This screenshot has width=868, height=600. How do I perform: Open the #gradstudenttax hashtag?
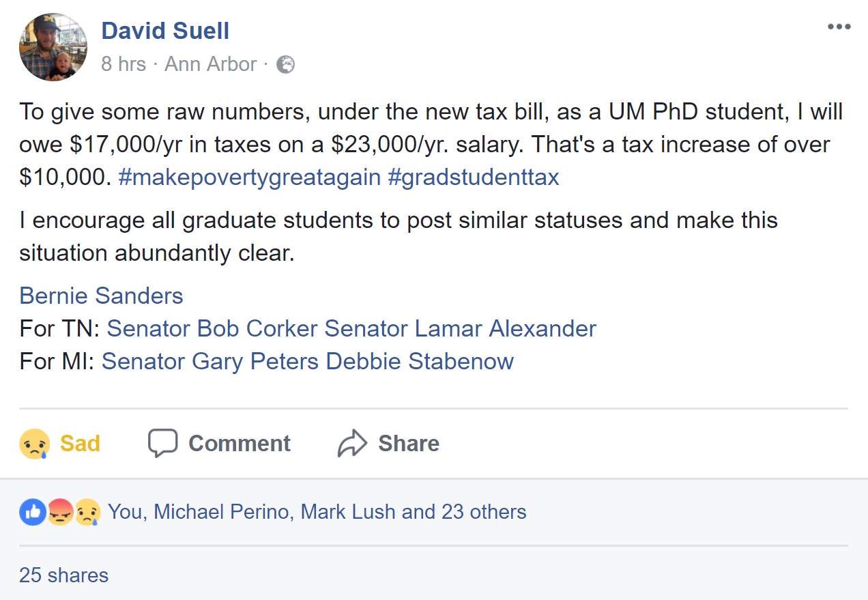473,177
